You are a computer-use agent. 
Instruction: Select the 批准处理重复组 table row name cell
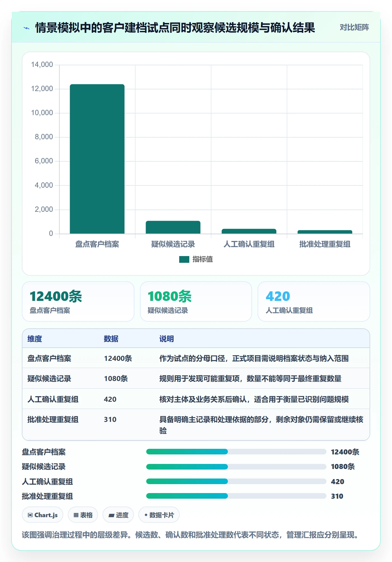53,420
